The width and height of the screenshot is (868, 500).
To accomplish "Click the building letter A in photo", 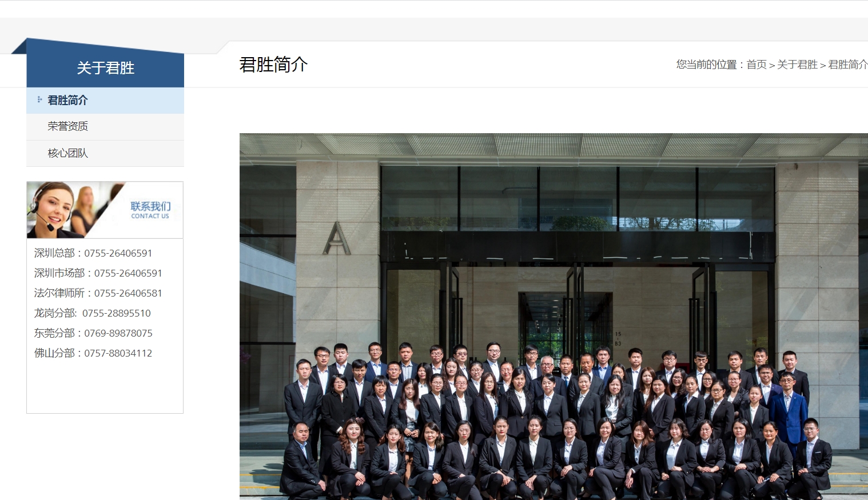I will click(337, 238).
